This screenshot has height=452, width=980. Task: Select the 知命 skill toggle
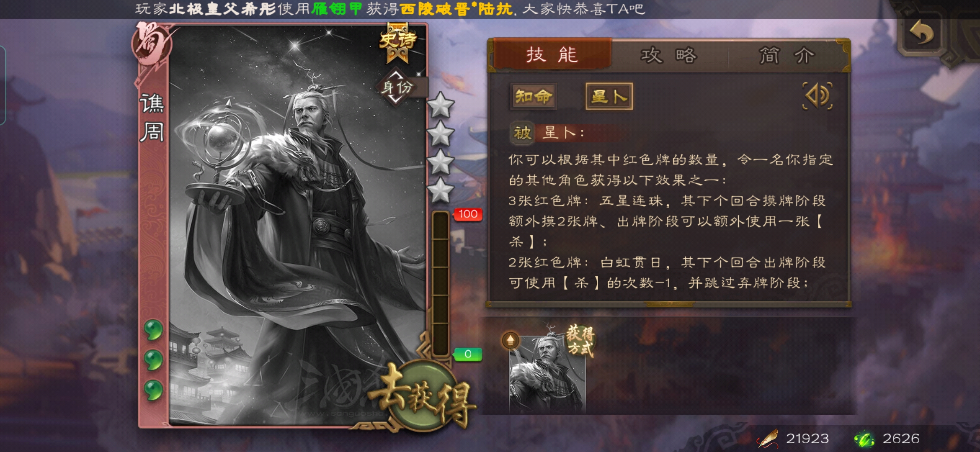tap(533, 96)
